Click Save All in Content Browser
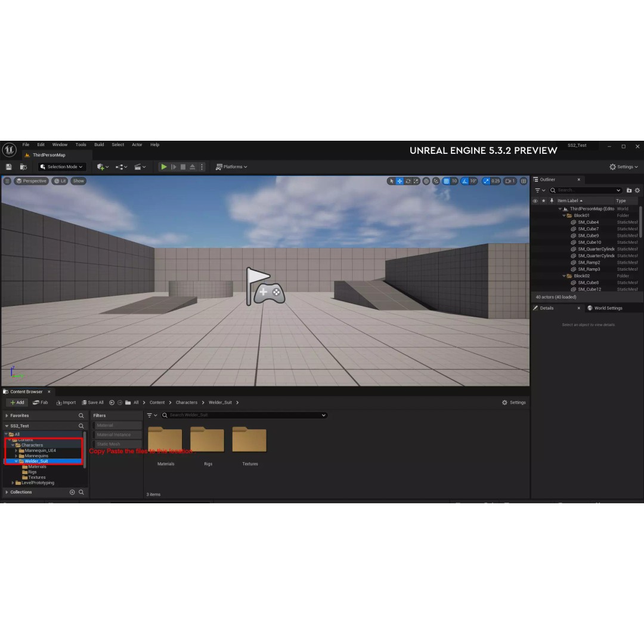 [93, 402]
